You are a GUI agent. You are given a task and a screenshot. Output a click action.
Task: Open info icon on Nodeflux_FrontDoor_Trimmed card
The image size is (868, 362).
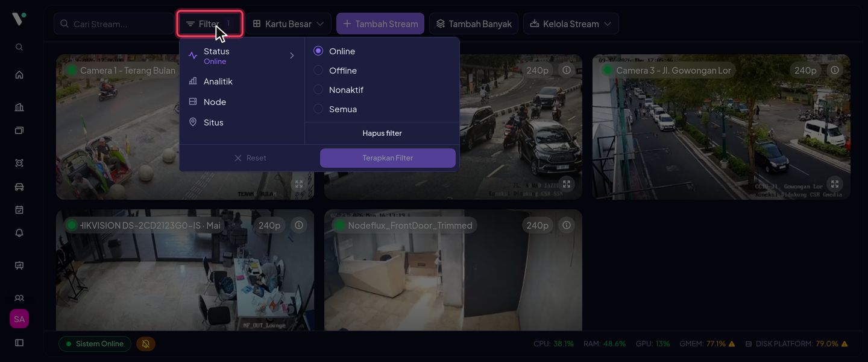point(567,226)
